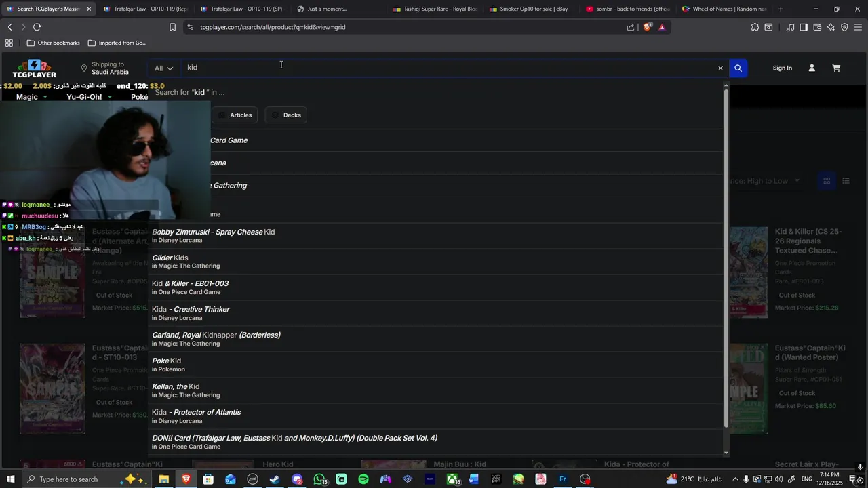
Task: Open the taskbar clock 7:14 PM
Action: click(829, 479)
